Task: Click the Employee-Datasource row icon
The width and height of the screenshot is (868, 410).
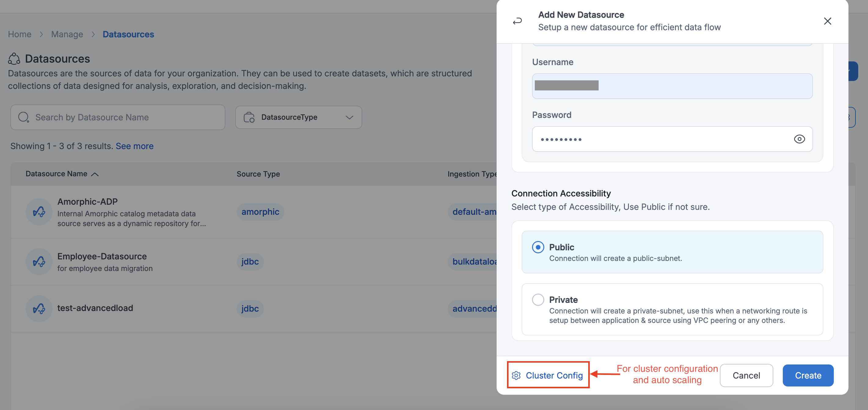Action: click(x=39, y=262)
